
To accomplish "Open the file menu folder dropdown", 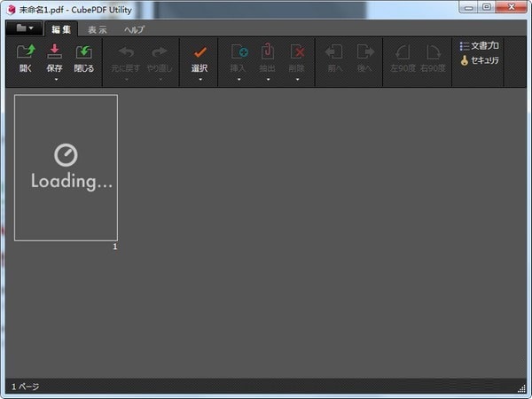I will tap(25, 28).
